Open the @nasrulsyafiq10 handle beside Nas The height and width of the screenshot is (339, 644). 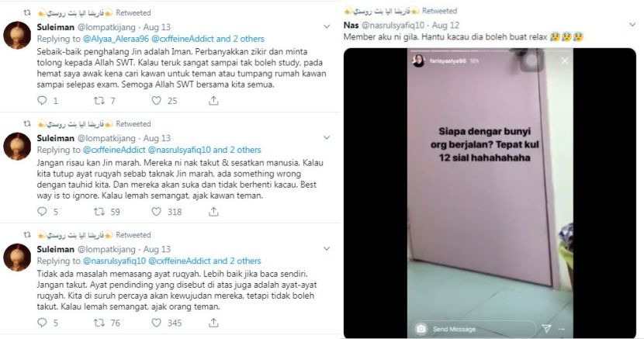coord(393,25)
